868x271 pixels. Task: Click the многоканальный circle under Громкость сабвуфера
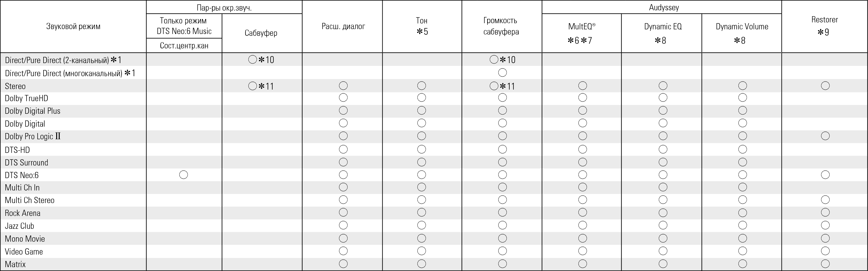(x=502, y=73)
